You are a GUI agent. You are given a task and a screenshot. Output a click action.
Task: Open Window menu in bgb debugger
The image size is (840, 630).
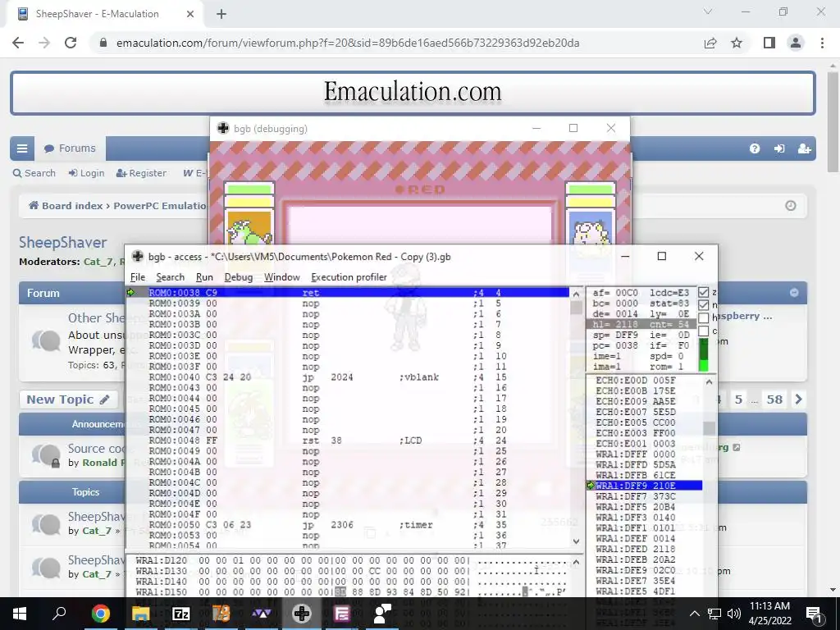point(282,277)
